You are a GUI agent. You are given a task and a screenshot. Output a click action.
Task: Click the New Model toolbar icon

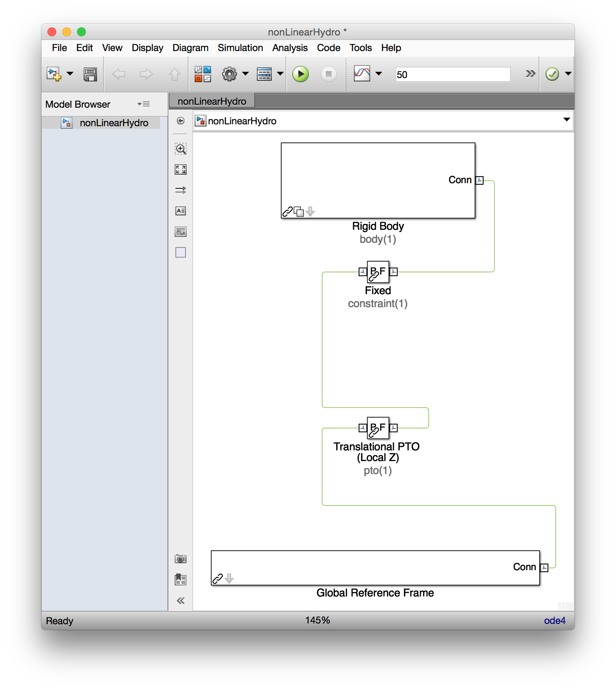pos(54,74)
